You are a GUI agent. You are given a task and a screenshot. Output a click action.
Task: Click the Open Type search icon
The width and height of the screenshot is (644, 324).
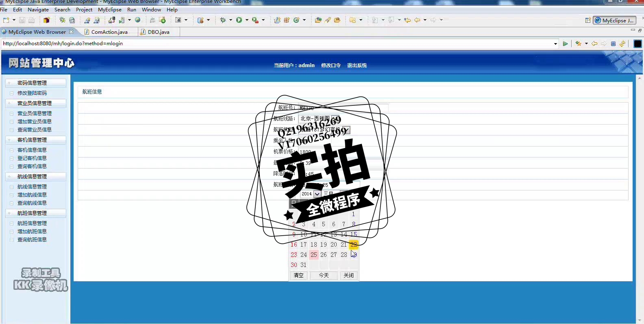318,20
